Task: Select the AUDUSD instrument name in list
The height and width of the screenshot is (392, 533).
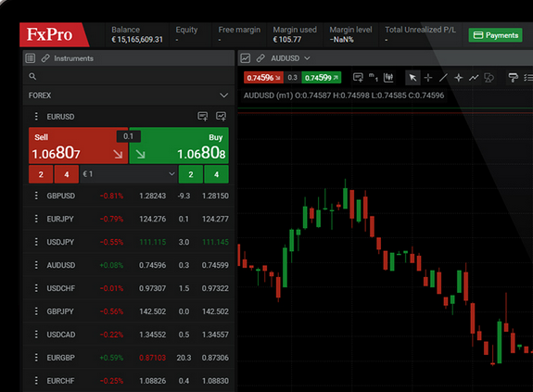Action: (x=61, y=265)
